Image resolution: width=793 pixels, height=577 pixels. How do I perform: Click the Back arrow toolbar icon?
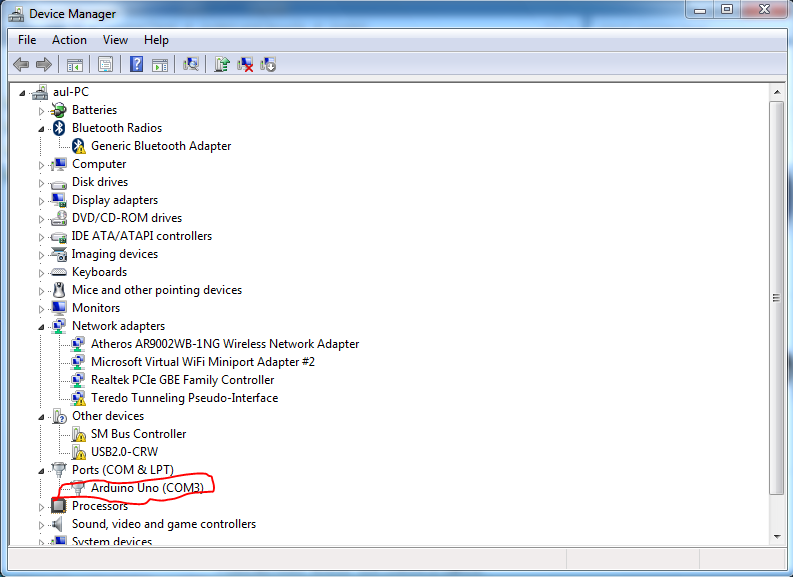[x=21, y=64]
